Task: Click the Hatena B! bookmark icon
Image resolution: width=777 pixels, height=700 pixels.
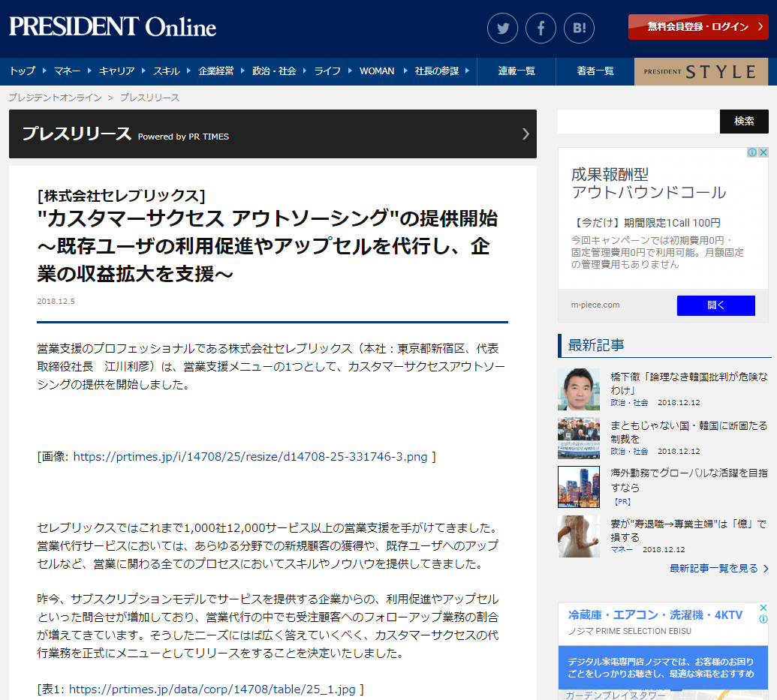Action: pyautogui.click(x=579, y=29)
